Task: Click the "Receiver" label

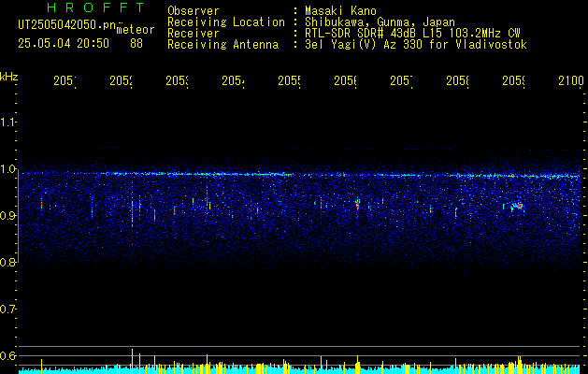Action: pos(194,34)
